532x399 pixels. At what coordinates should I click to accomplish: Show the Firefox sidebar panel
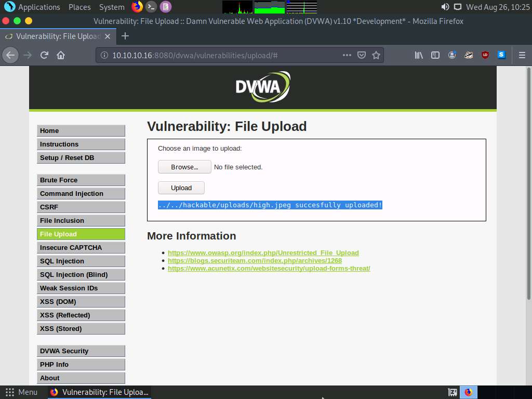[x=435, y=55]
